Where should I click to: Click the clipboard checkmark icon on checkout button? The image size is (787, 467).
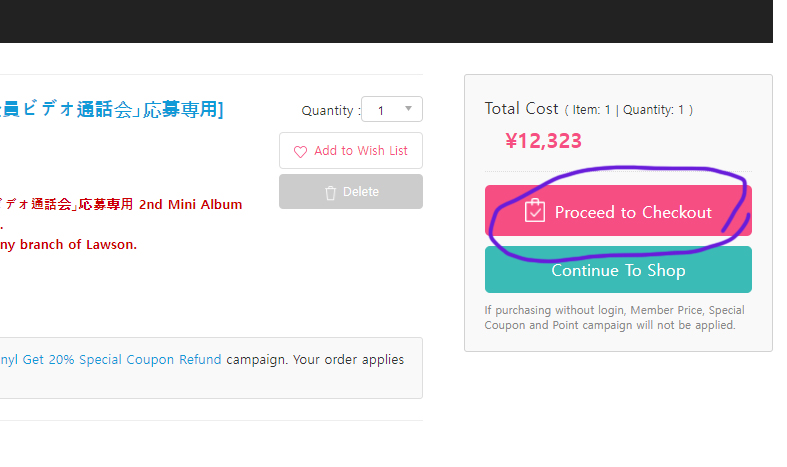pos(535,211)
